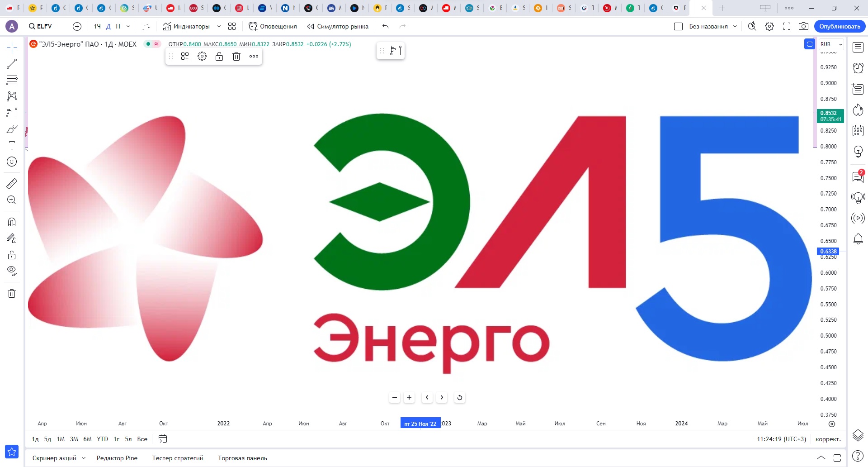Open the Fibonacci retracement tools
The width and height of the screenshot is (868, 467).
coord(12,80)
